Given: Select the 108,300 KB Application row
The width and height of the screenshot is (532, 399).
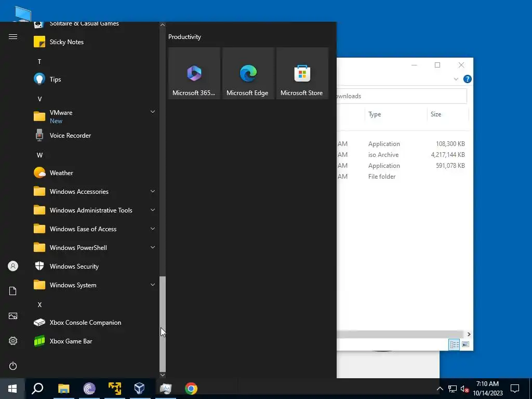Looking at the screenshot, I should (x=403, y=144).
